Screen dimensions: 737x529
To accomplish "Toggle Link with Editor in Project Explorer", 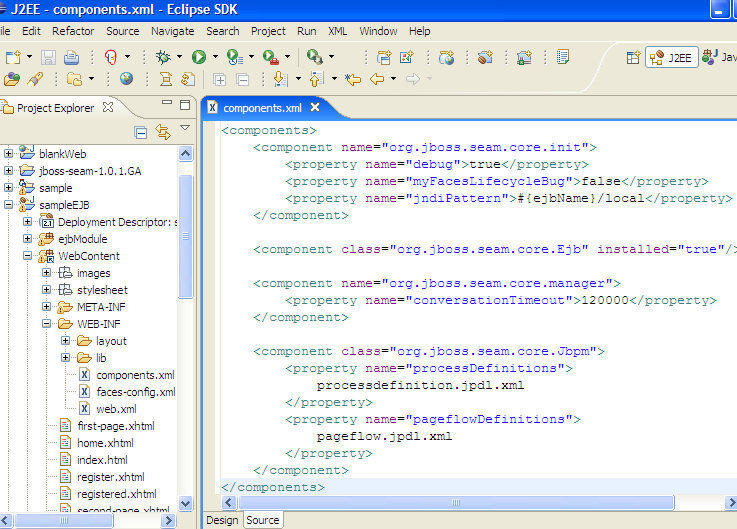I will pos(163,132).
